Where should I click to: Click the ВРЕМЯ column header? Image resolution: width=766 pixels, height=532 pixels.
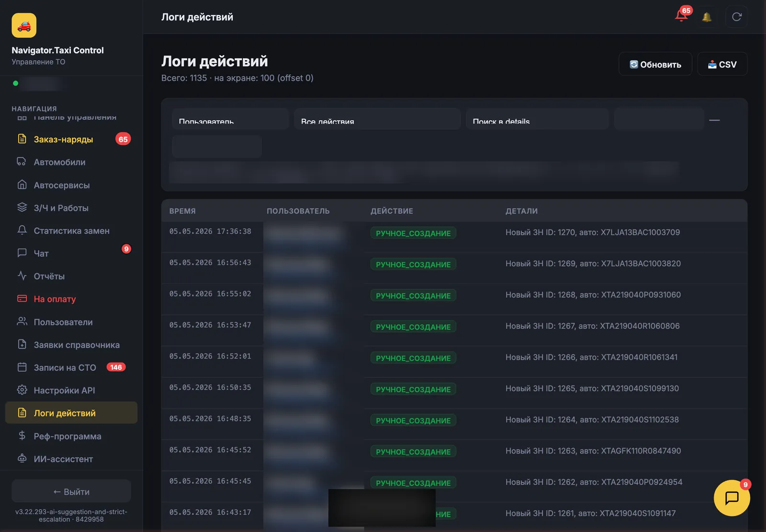pos(182,211)
